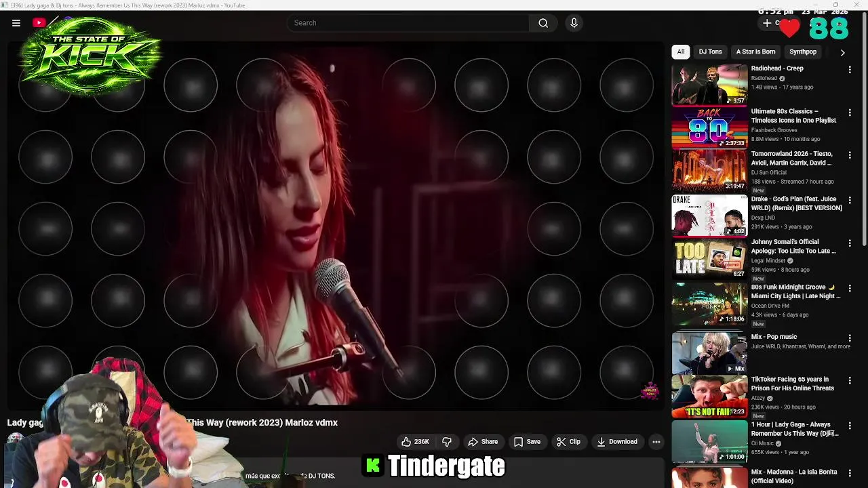Focus the YouTube search field
This screenshot has width=868, height=488.
click(x=408, y=23)
